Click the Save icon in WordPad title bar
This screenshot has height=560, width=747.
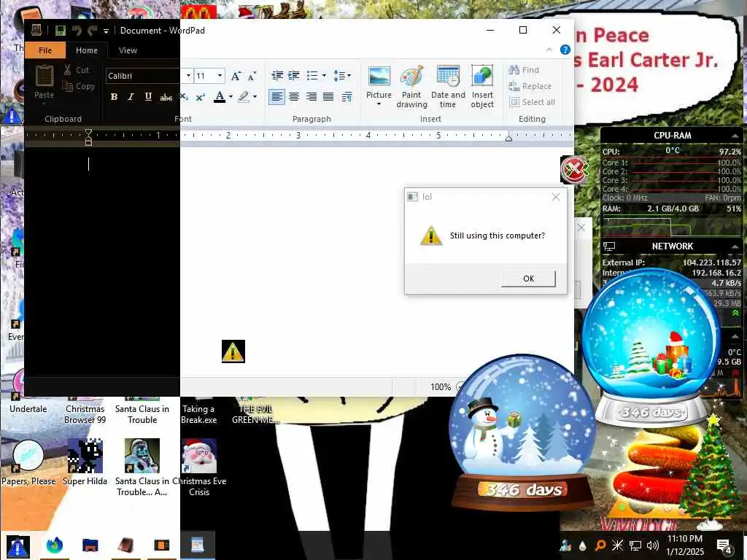(60, 31)
